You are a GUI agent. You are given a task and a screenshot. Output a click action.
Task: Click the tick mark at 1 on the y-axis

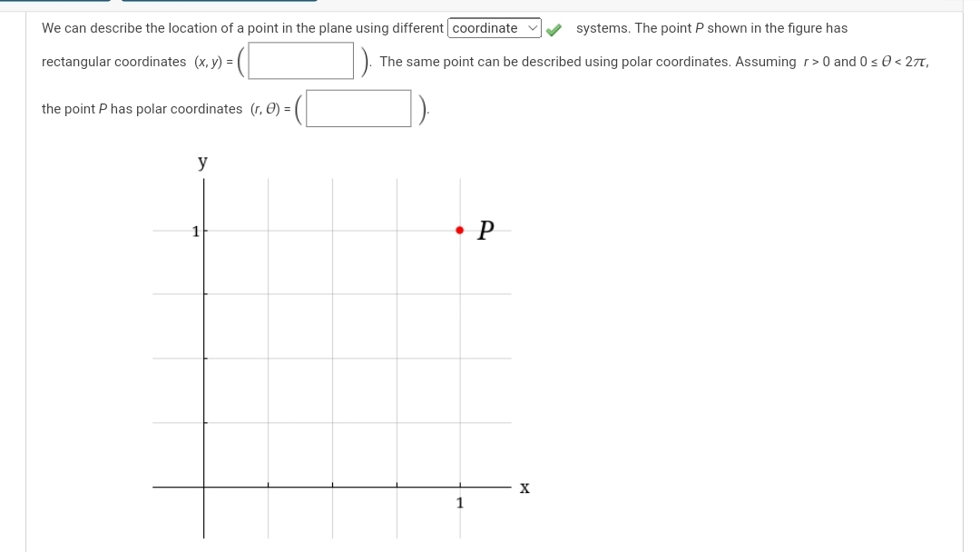[206, 231]
